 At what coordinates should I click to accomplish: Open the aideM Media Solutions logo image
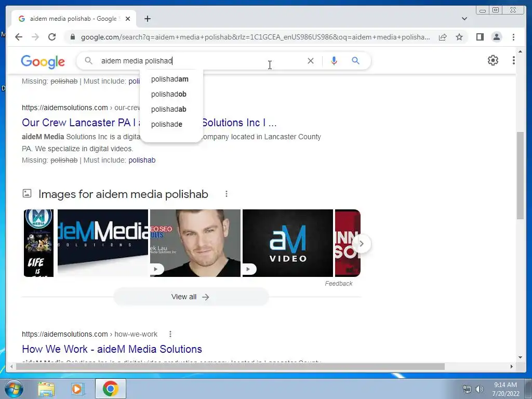103,243
